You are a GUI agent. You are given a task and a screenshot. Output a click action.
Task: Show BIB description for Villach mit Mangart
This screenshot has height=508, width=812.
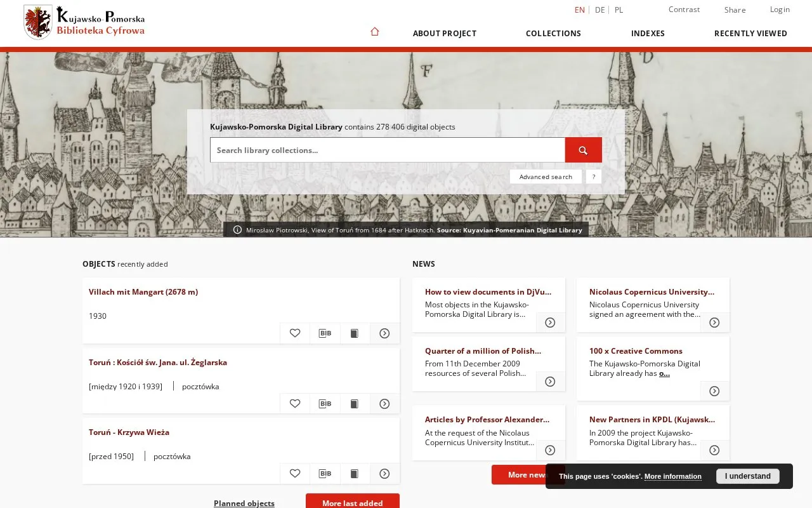[x=325, y=333]
